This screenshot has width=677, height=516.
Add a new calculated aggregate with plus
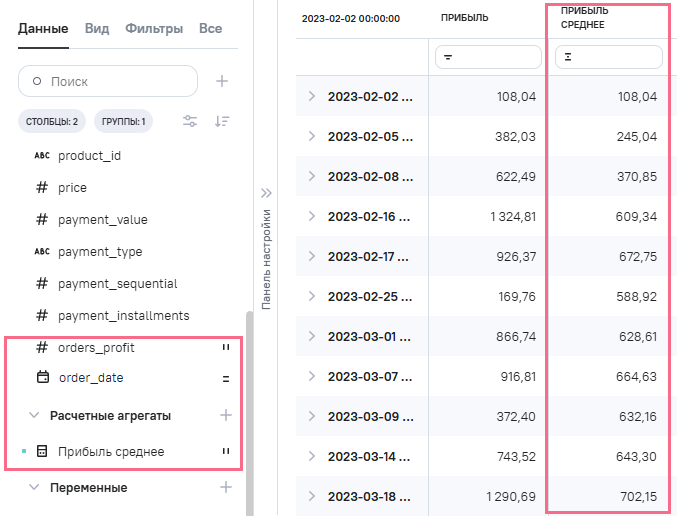click(226, 414)
